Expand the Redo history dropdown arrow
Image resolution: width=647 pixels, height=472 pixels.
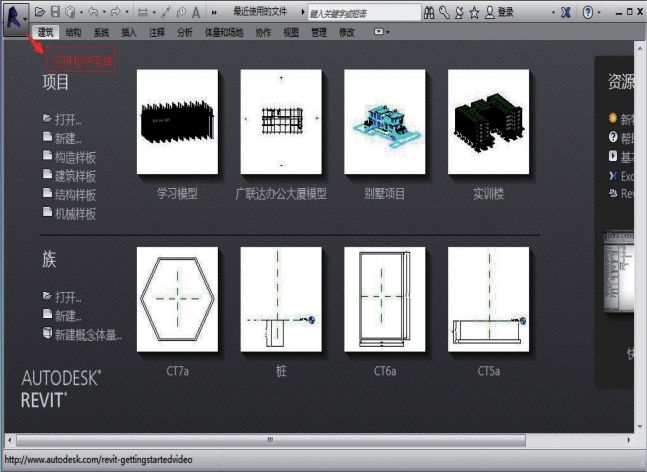click(x=127, y=13)
